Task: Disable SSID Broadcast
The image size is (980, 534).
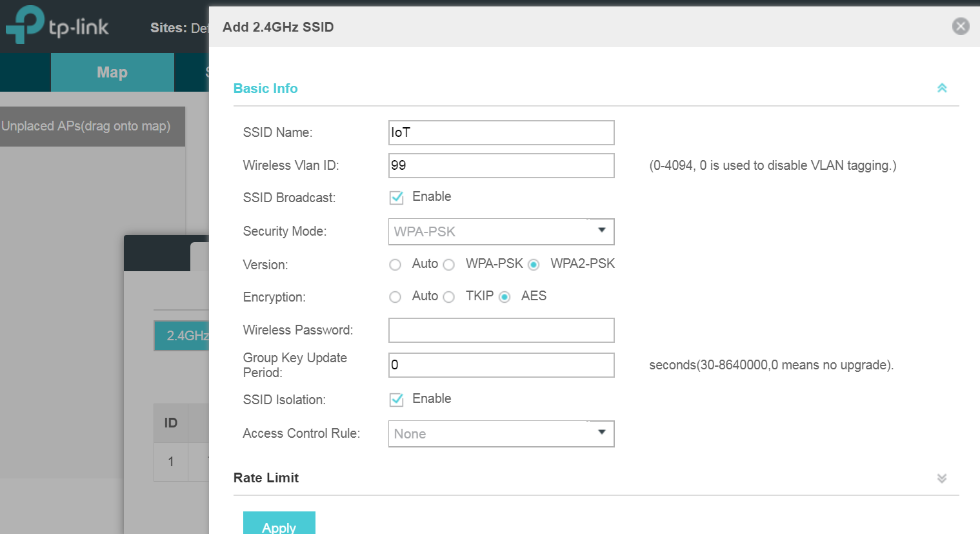Action: coord(396,198)
